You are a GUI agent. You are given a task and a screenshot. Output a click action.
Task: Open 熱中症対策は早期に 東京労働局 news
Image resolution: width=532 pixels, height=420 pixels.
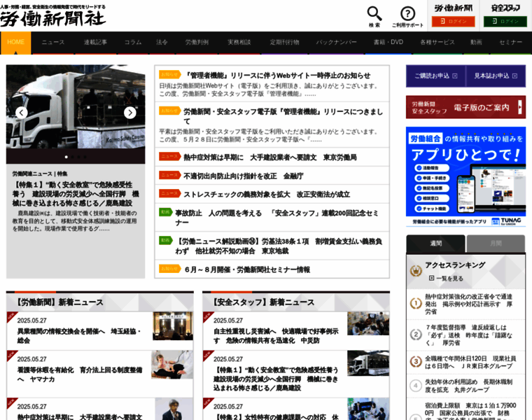pyautogui.click(x=272, y=157)
